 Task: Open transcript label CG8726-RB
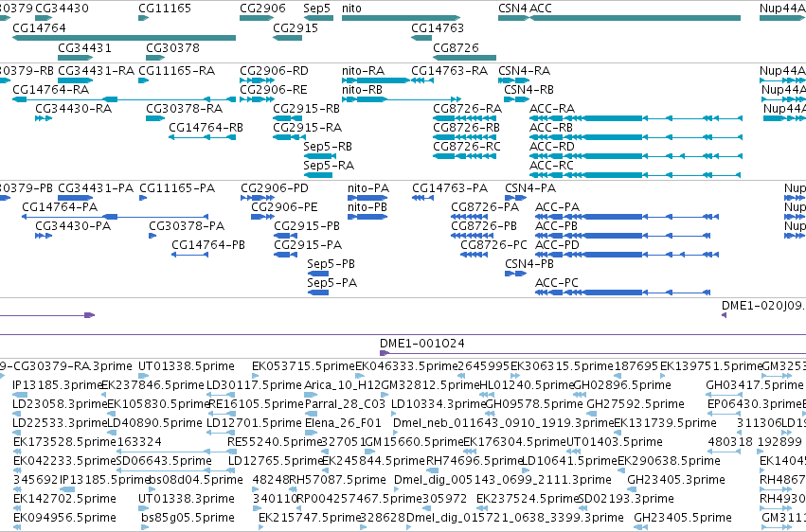tap(466, 128)
